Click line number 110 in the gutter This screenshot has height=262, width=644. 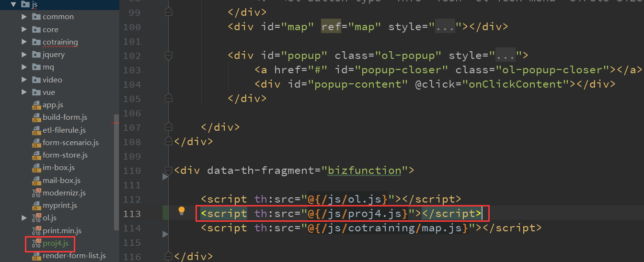coord(132,171)
